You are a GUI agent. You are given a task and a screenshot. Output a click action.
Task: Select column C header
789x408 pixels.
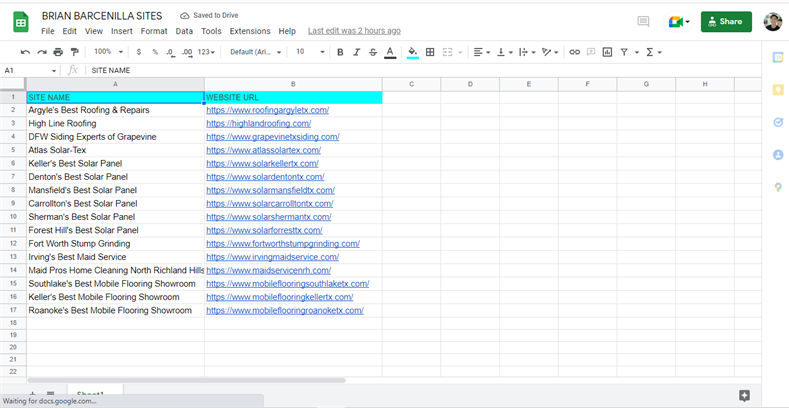click(x=411, y=85)
